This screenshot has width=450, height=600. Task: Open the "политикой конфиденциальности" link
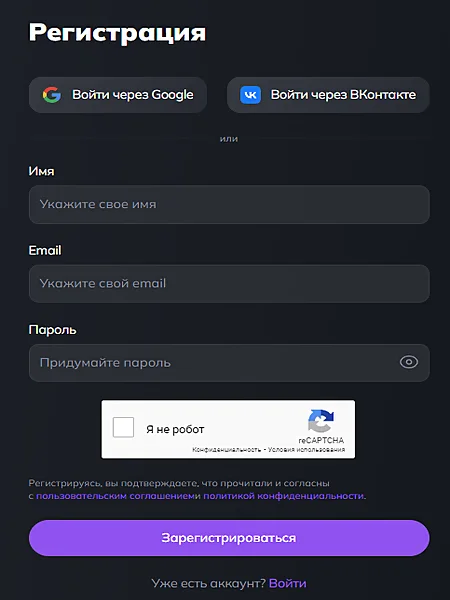284,496
